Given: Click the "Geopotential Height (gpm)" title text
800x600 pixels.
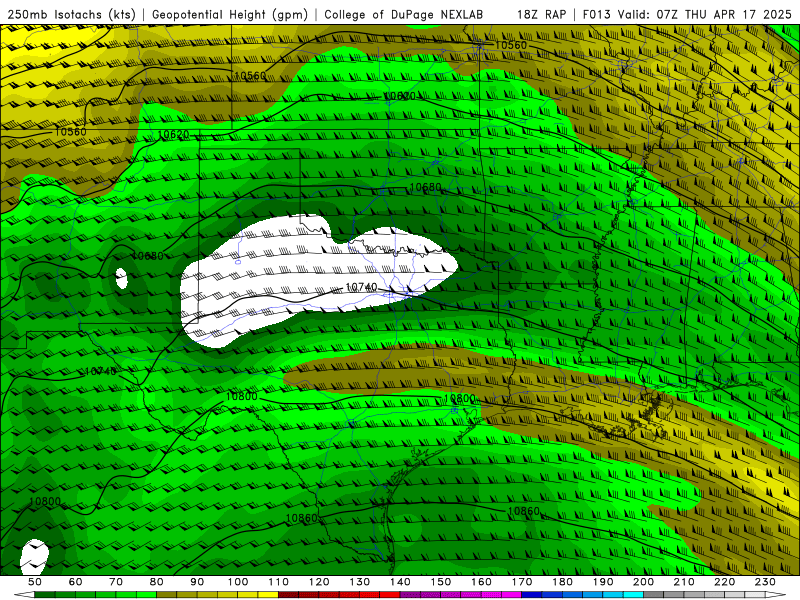Looking at the screenshot, I should (230, 14).
